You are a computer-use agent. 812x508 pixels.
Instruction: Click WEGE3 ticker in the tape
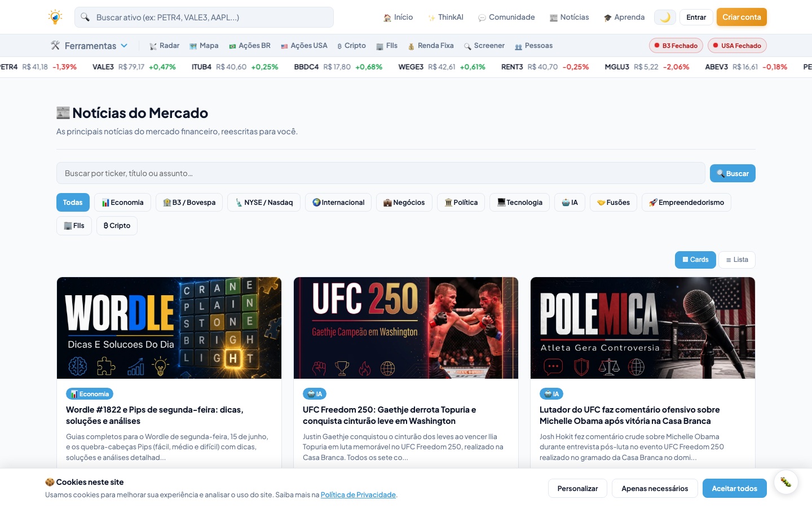(442, 67)
